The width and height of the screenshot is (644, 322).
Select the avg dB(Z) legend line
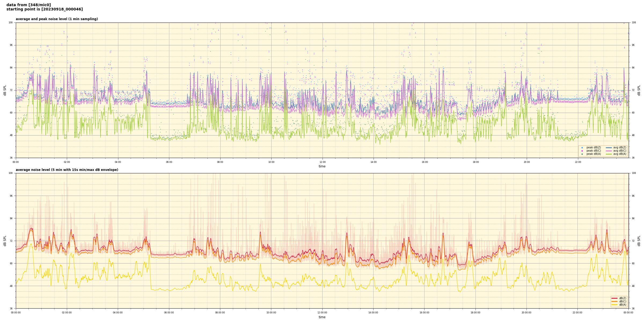coord(609,148)
